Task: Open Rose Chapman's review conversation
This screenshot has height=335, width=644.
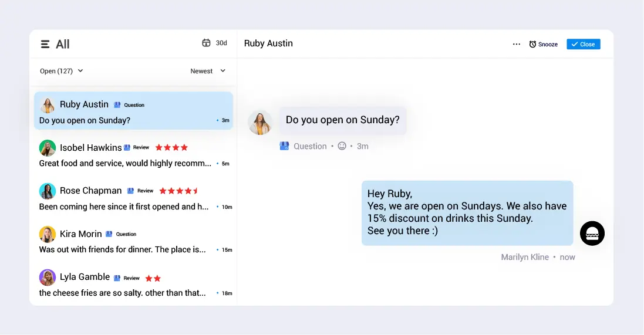Action: pyautogui.click(x=133, y=198)
